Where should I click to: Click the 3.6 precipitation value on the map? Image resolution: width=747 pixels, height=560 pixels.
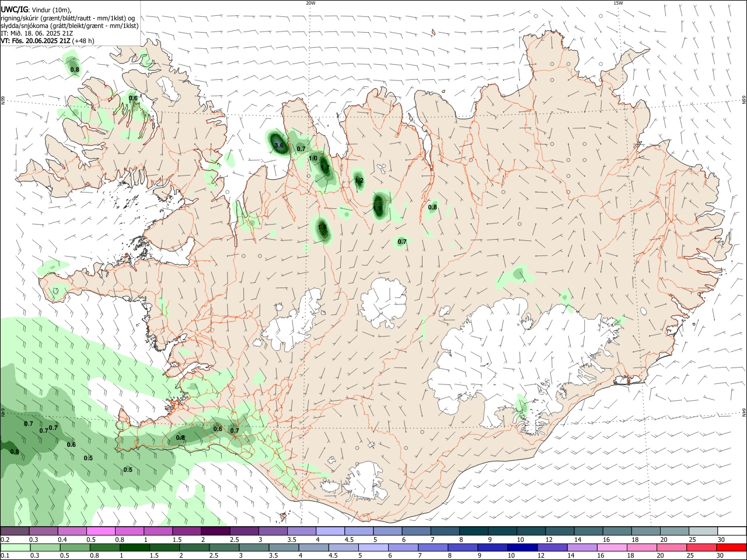(x=279, y=145)
